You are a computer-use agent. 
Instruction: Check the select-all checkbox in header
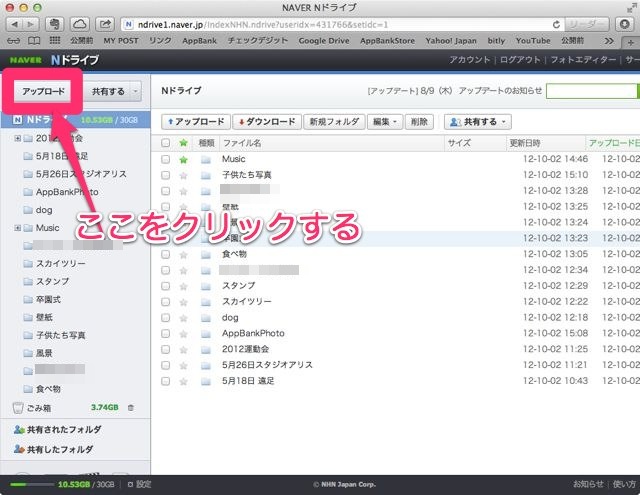(x=165, y=143)
